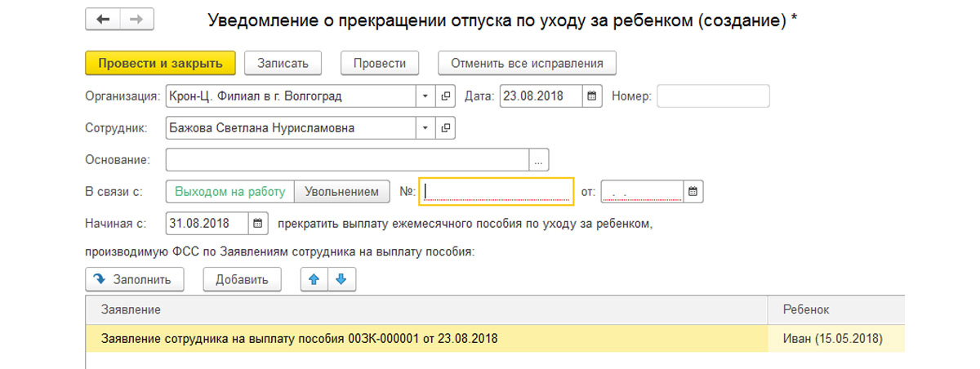Open the calendar picker for Дата field

coord(594,96)
